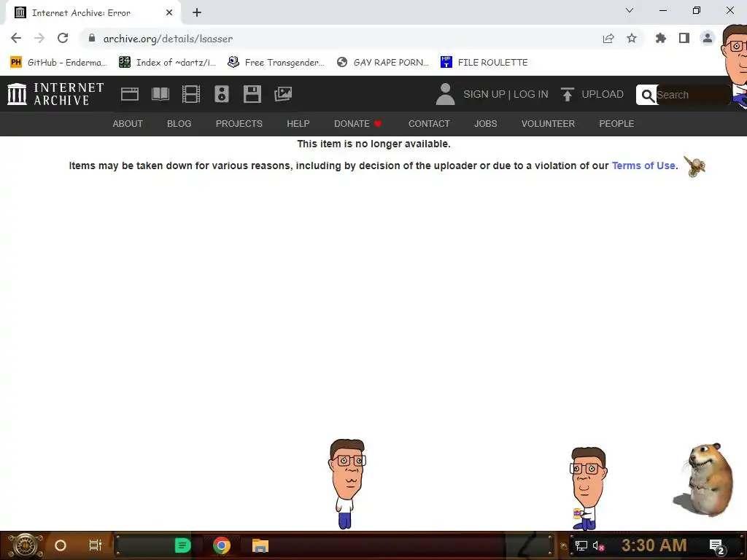This screenshot has width=747, height=560.
Task: Click LOG IN link
Action: pos(531,94)
